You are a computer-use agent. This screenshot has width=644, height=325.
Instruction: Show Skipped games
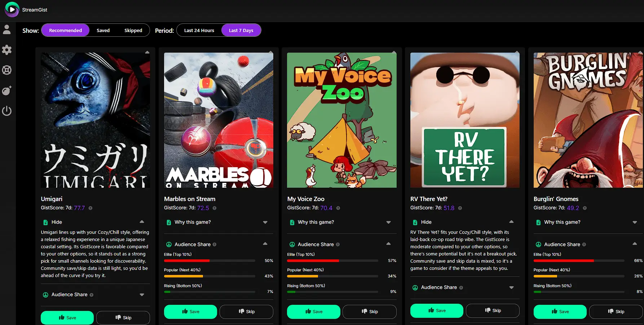click(133, 30)
